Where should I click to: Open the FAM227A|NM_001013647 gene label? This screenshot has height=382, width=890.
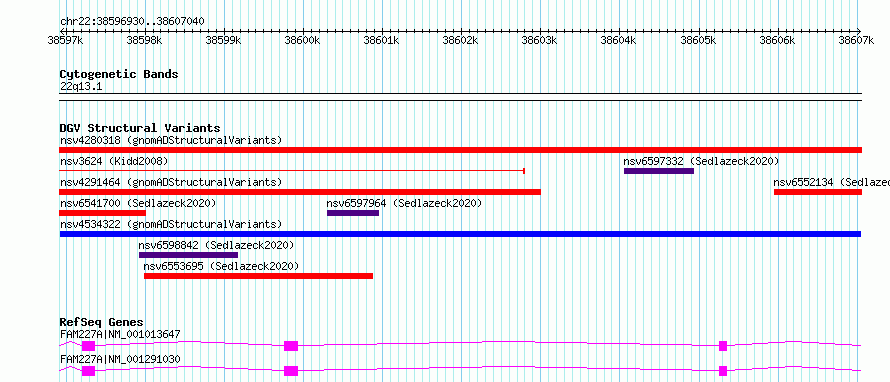[x=120, y=334]
